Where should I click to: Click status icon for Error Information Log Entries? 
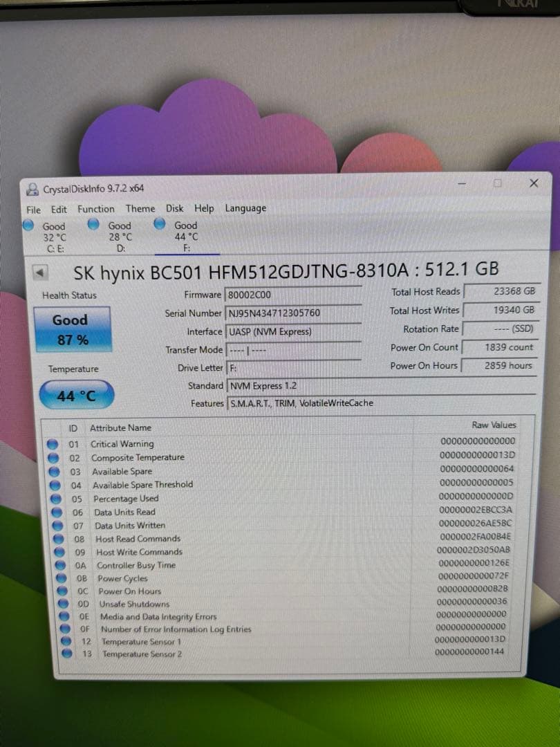[65, 629]
